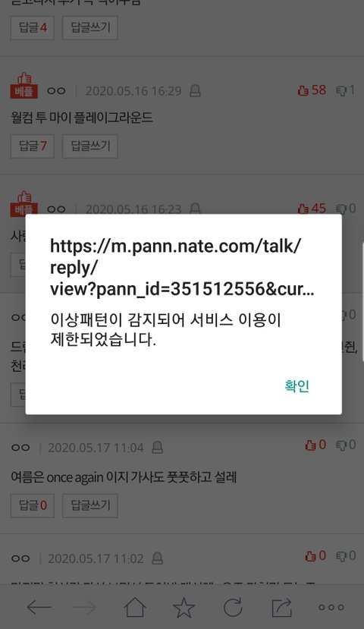The height and width of the screenshot is (629, 364).
Task: Share page using share icon
Action: click(282, 607)
